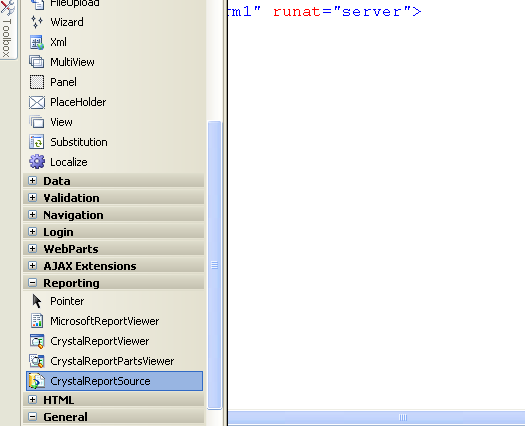
Task: Select the CrystalReportViewer label
Action: pos(100,341)
